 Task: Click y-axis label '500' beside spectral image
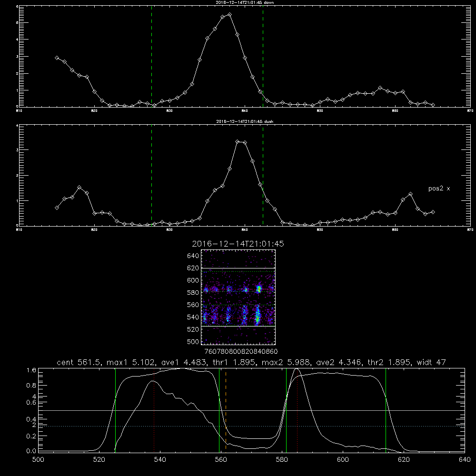coord(193,342)
